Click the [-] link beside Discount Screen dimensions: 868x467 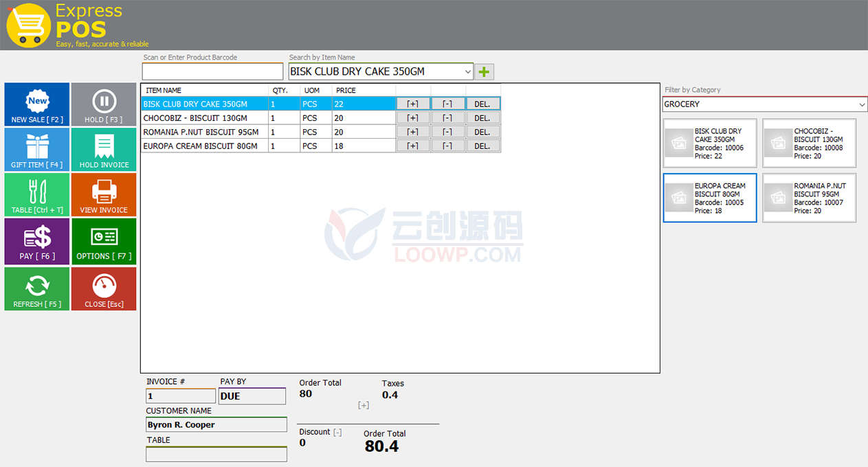pos(337,432)
